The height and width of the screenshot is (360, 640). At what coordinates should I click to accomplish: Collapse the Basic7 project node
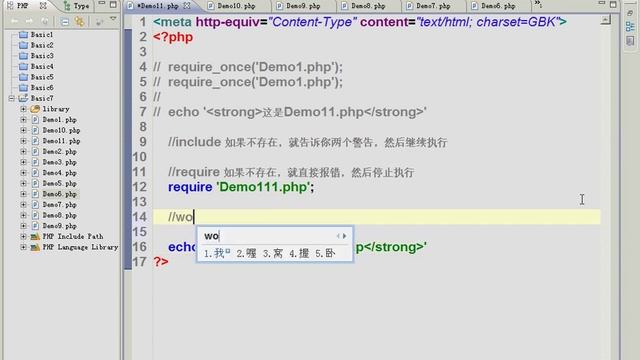11,98
